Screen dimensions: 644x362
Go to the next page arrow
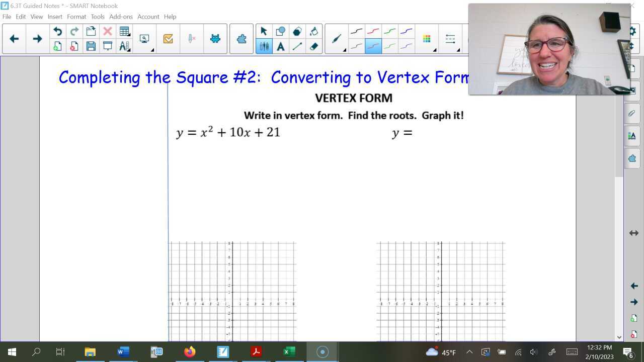pyautogui.click(x=37, y=38)
